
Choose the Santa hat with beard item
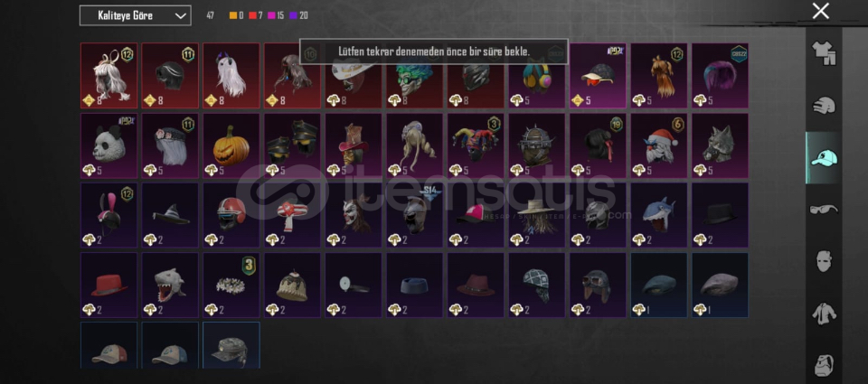659,145
